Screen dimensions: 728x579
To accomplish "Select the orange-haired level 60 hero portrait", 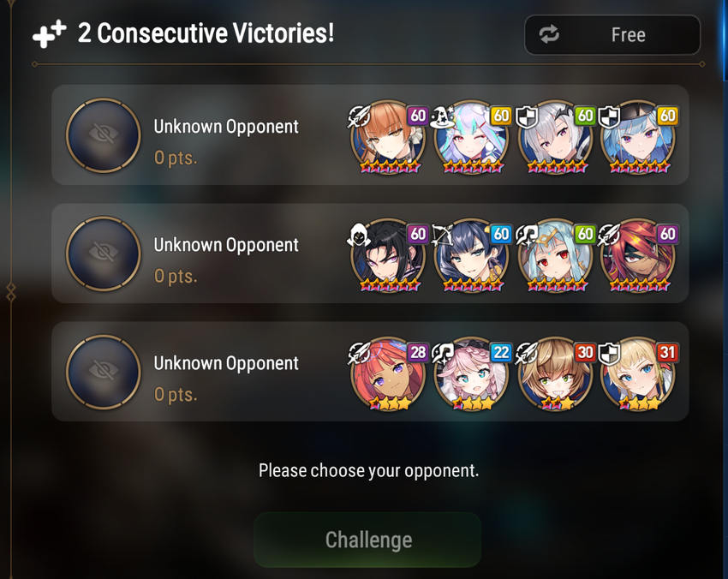I will (x=388, y=137).
